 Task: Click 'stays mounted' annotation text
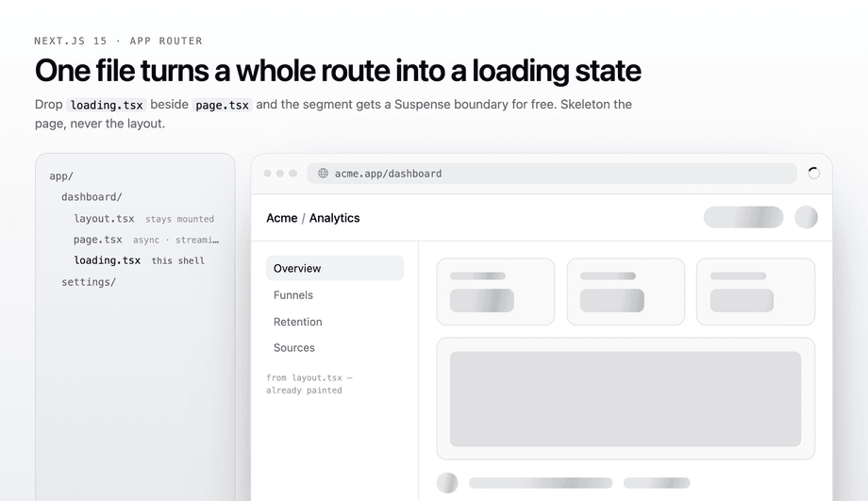point(179,219)
